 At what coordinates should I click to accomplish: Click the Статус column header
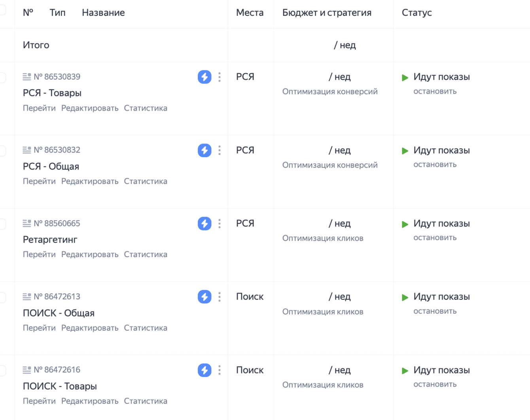point(416,13)
